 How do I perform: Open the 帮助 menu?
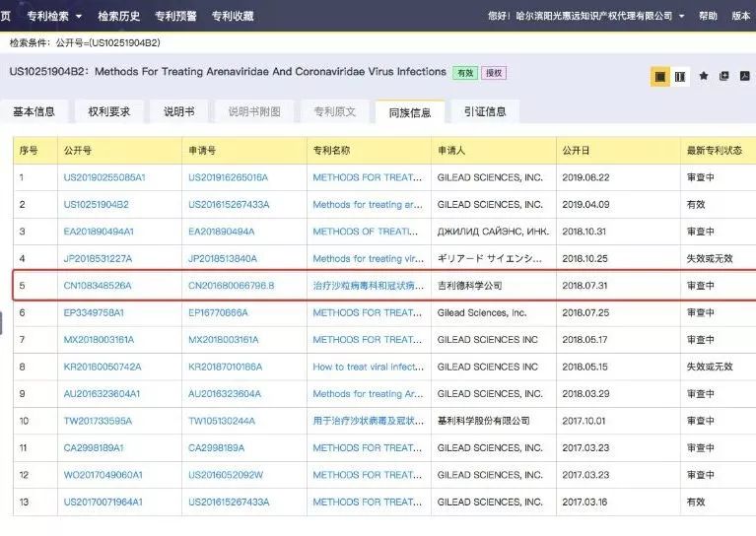pyautogui.click(x=708, y=16)
